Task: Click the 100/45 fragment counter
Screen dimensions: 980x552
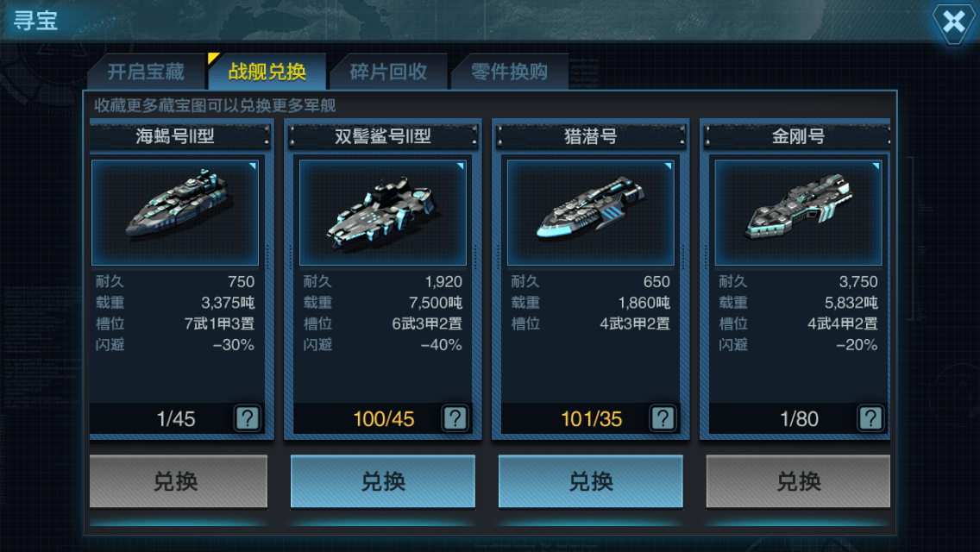Action: [x=383, y=419]
